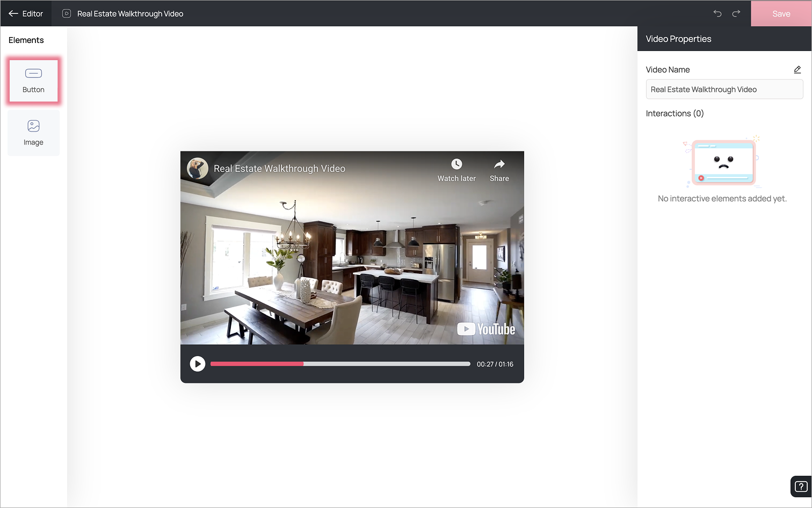Click the video title overlay text
The image size is (812, 508).
coord(279,169)
